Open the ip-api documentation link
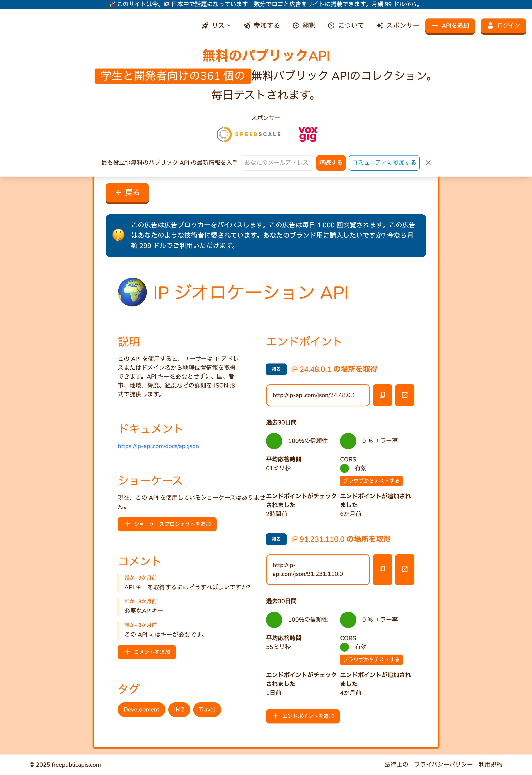 (x=158, y=446)
